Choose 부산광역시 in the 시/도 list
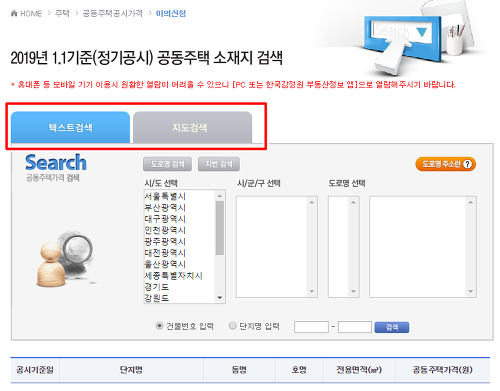The width and height of the screenshot is (500, 391). tap(165, 208)
